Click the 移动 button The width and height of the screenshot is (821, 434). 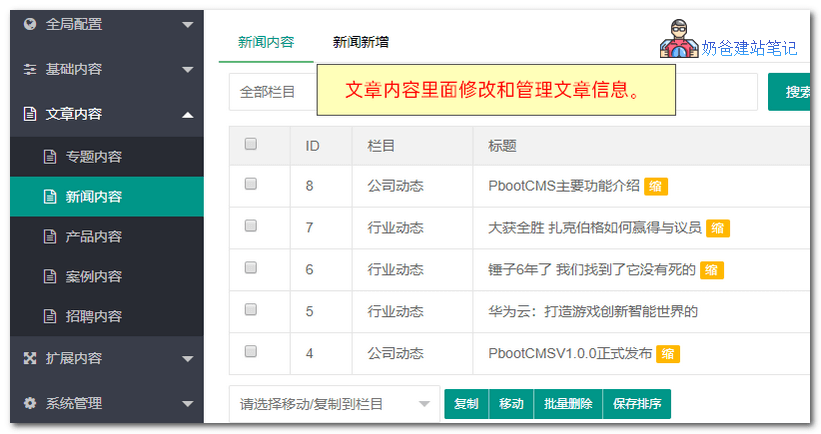pyautogui.click(x=511, y=404)
